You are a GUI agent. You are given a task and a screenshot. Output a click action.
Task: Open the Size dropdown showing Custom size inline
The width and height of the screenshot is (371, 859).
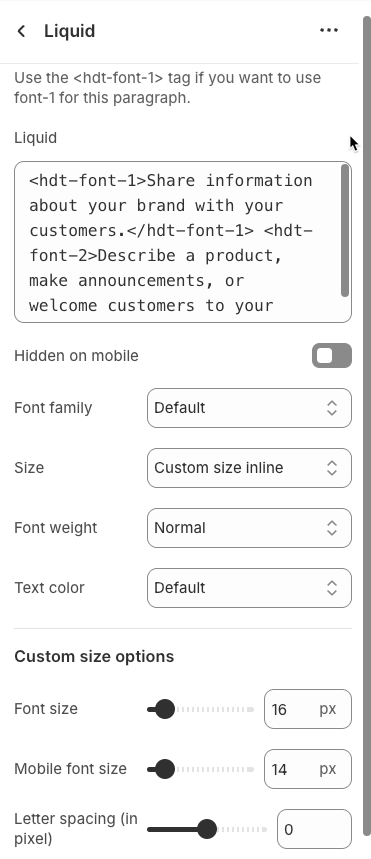coord(249,468)
